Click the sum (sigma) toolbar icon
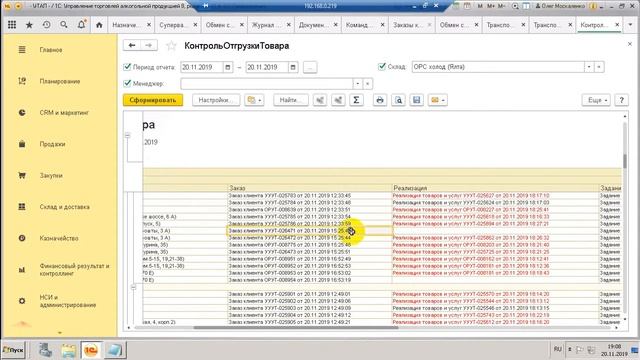 [x=356, y=100]
